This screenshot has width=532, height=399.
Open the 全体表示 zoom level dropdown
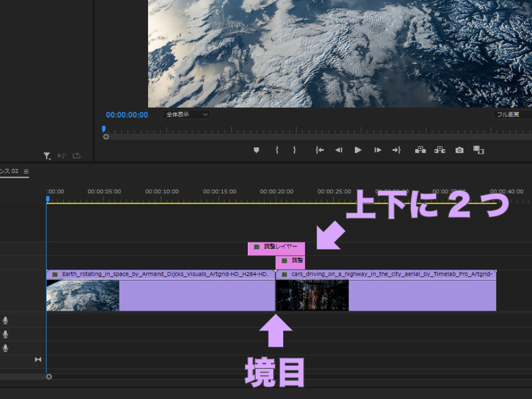coord(187,114)
